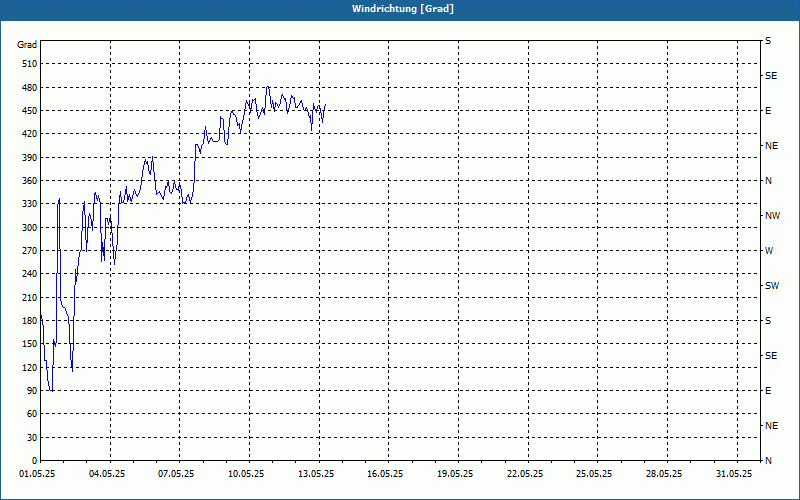Click the date label 19.05.25
800x500 pixels.
pos(455,474)
